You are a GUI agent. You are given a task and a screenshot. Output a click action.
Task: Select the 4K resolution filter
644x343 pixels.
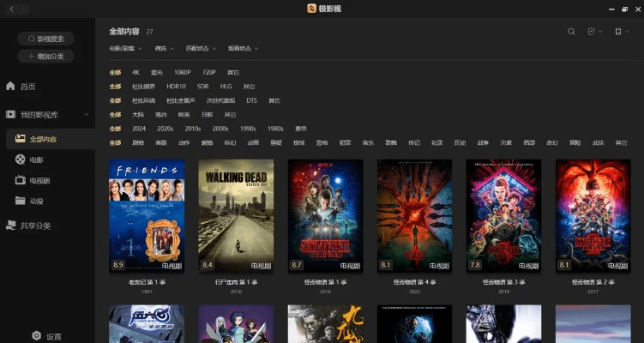pyautogui.click(x=135, y=73)
